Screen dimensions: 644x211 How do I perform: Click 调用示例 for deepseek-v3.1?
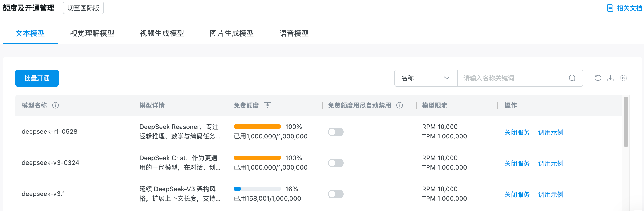pos(551,194)
